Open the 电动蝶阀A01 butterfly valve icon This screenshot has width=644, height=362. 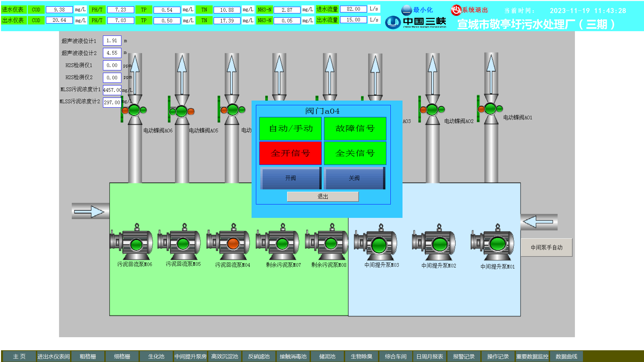click(490, 108)
